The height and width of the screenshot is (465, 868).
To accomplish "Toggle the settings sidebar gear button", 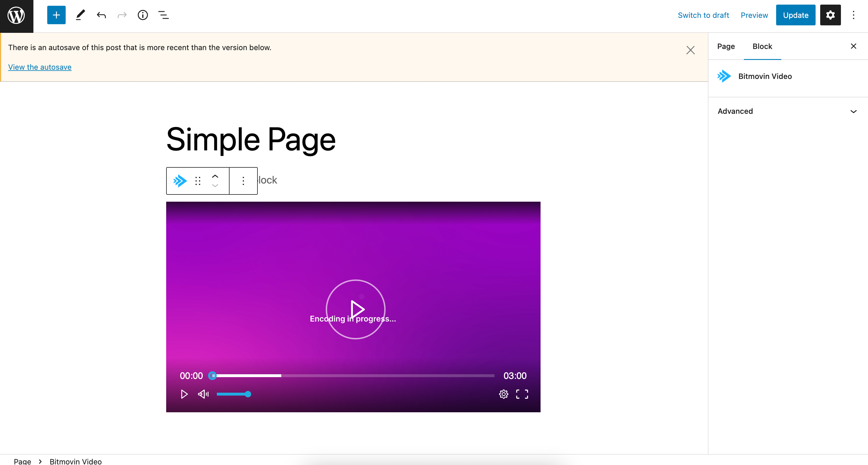I will coord(830,15).
